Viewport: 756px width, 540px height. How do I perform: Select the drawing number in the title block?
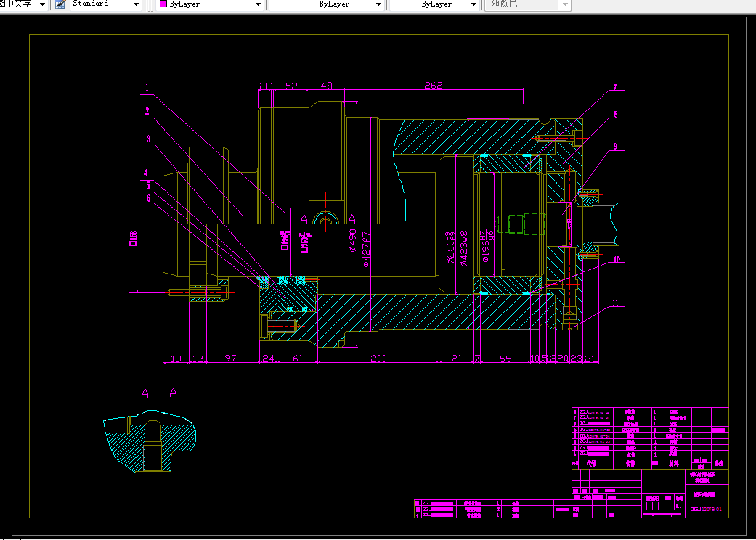[706, 510]
